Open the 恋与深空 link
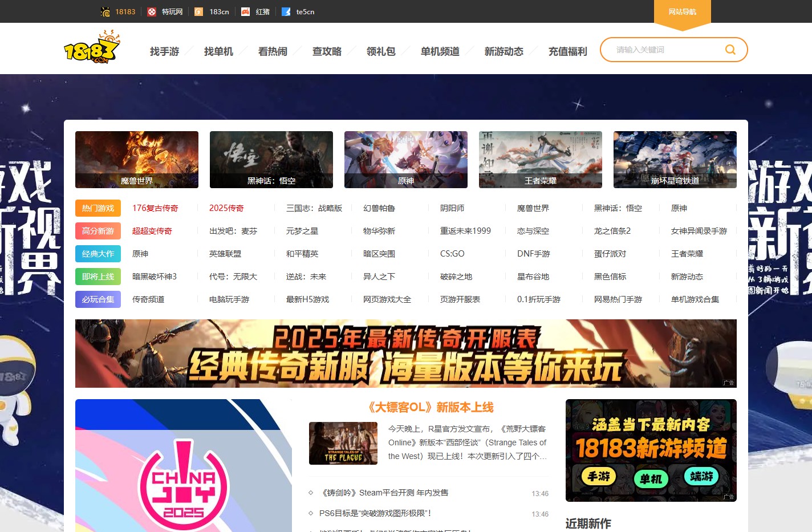This screenshot has width=812, height=532. click(x=533, y=231)
